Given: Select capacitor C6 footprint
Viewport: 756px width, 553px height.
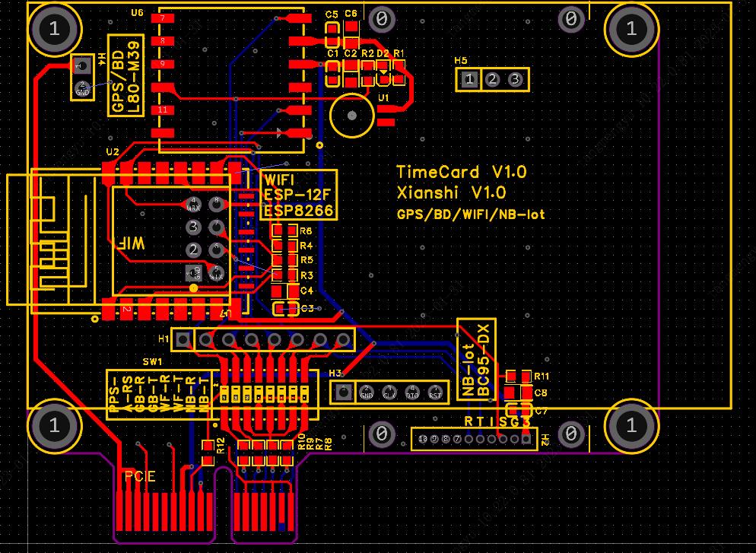Looking at the screenshot, I should click(351, 35).
